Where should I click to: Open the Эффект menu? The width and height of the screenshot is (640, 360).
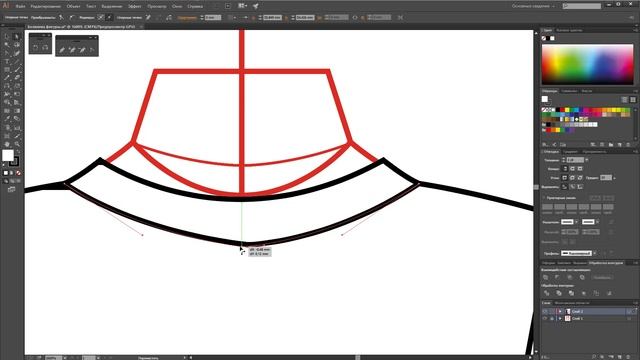(135, 7)
